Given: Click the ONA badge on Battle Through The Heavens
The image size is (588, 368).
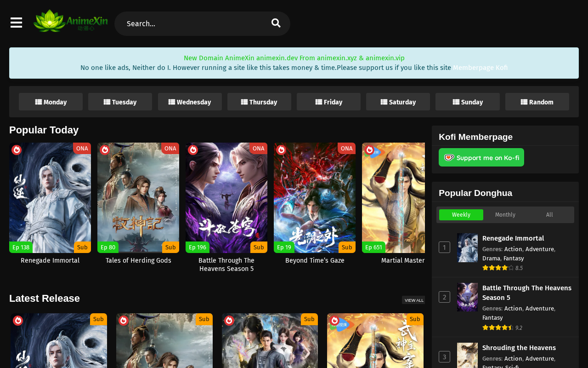Looking at the screenshot, I should (258, 148).
